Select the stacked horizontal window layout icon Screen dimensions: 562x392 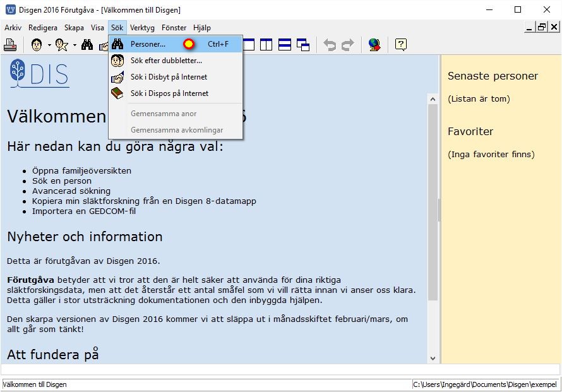coord(285,45)
